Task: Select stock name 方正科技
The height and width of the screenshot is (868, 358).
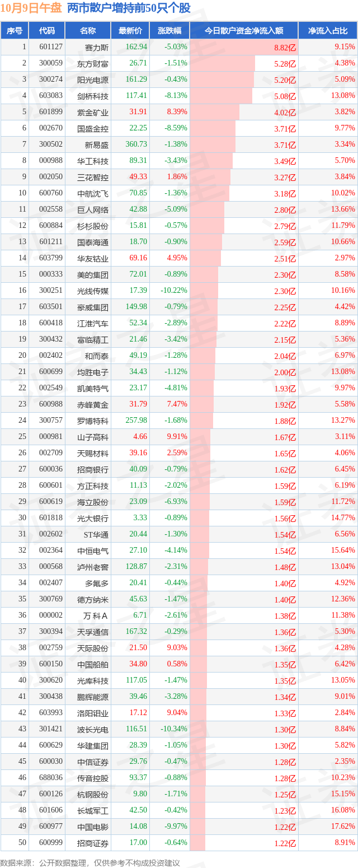Action: pos(93,486)
